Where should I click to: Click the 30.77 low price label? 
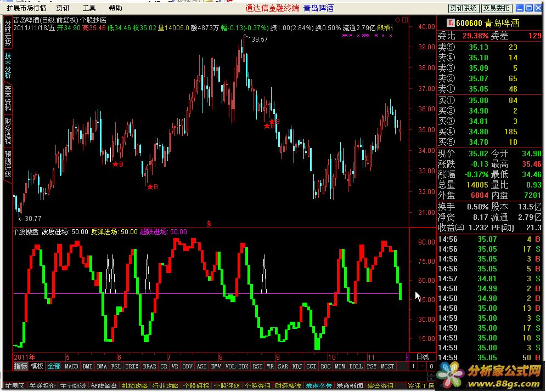(33, 218)
